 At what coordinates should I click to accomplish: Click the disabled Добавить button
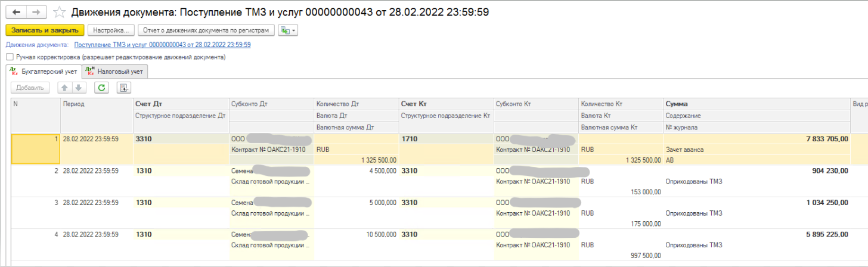(30, 88)
